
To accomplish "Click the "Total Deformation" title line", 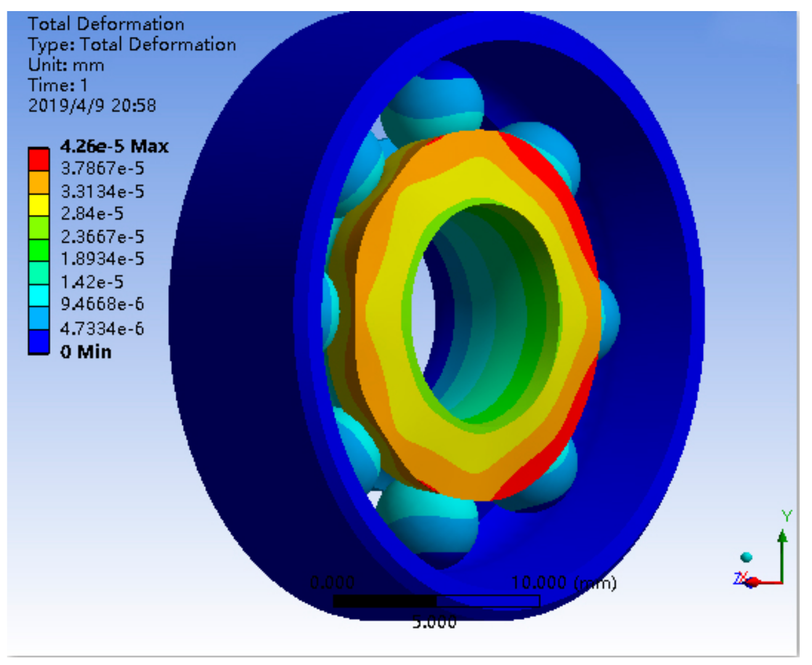I will [106, 24].
